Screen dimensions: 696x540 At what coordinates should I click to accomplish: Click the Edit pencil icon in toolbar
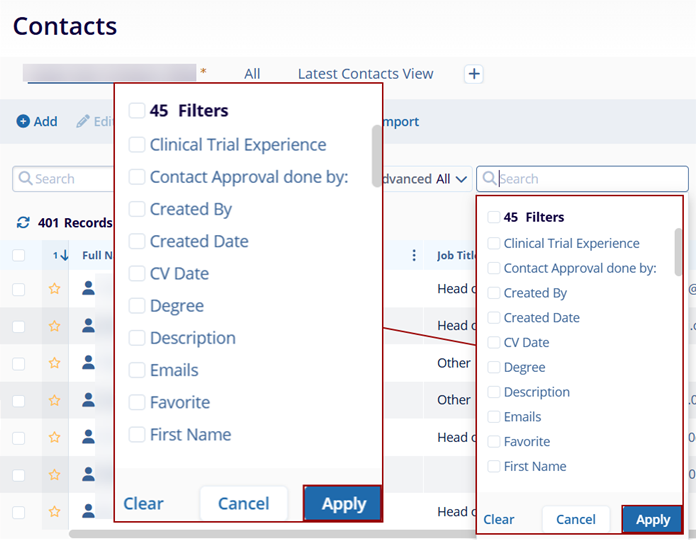pos(84,121)
